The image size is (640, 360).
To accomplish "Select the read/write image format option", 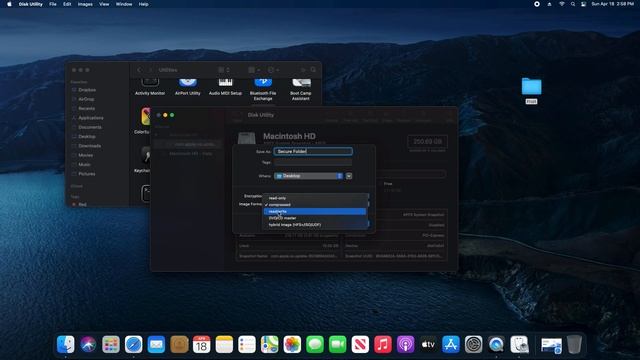I will pos(315,211).
